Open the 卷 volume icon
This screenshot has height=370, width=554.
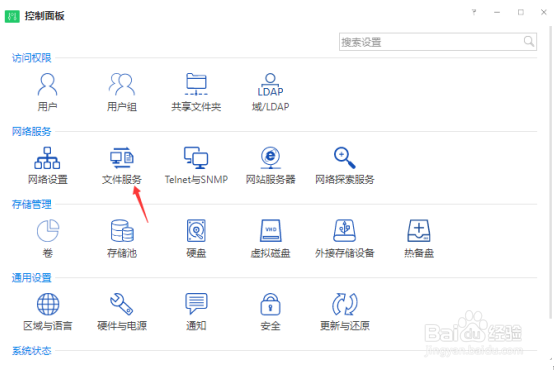click(48, 231)
